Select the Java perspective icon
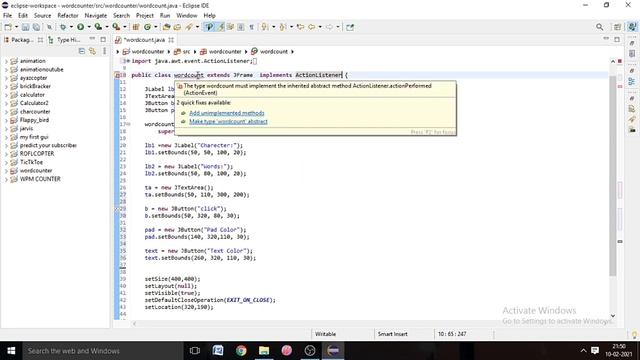 tap(632, 27)
